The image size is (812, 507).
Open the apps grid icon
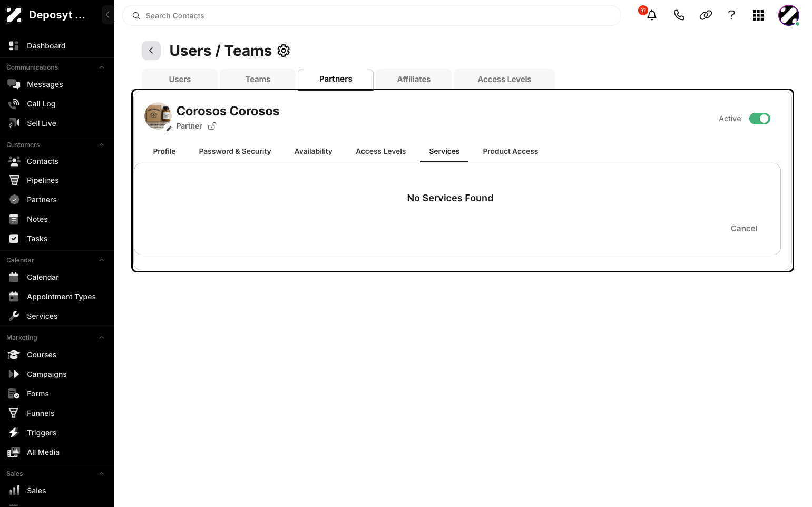pyautogui.click(x=758, y=15)
